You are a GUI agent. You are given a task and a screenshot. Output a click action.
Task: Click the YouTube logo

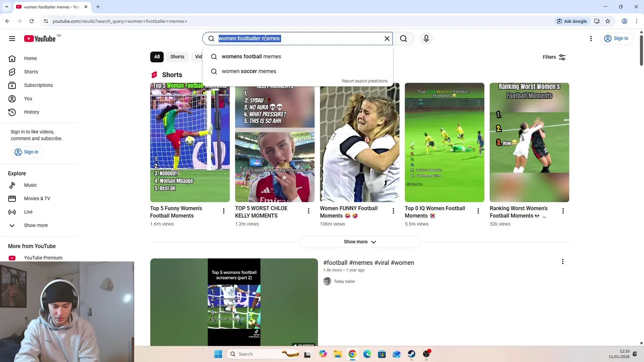pos(39,39)
